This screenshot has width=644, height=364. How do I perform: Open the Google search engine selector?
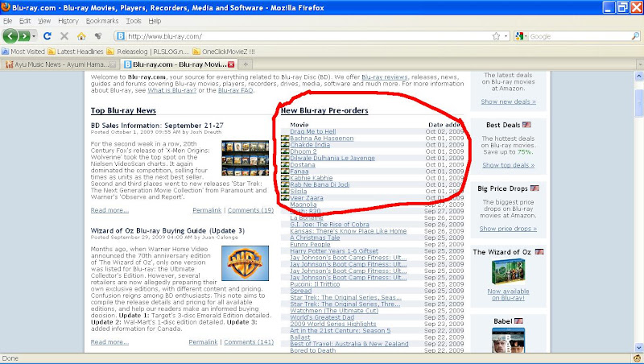tap(521, 36)
